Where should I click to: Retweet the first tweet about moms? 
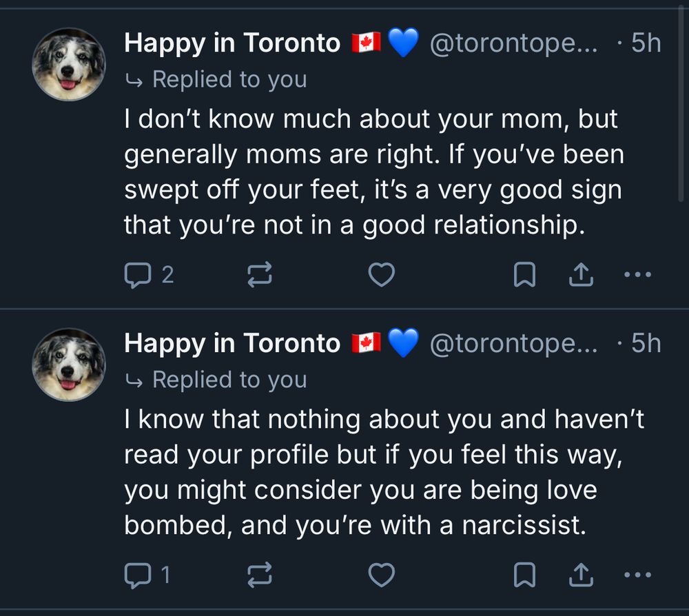(x=260, y=274)
